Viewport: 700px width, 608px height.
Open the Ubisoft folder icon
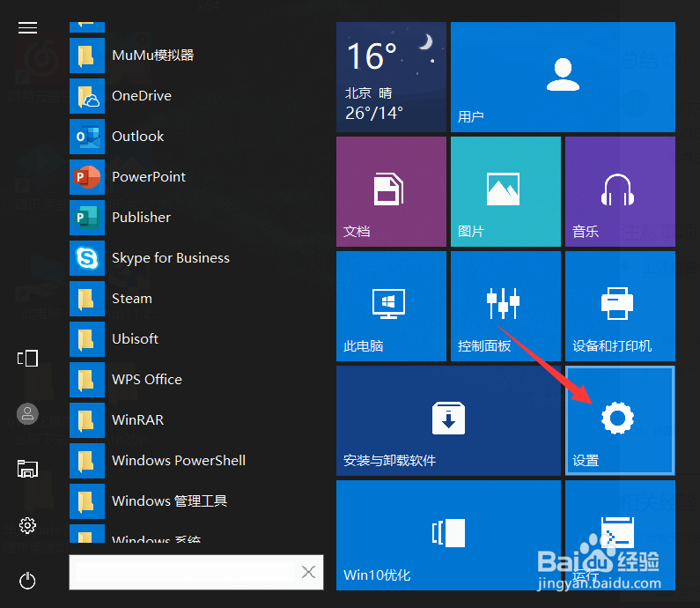pos(87,339)
